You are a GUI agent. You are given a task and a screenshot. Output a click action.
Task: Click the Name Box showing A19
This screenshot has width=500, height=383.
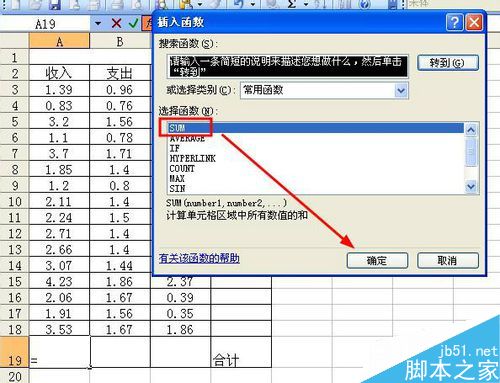coord(45,24)
